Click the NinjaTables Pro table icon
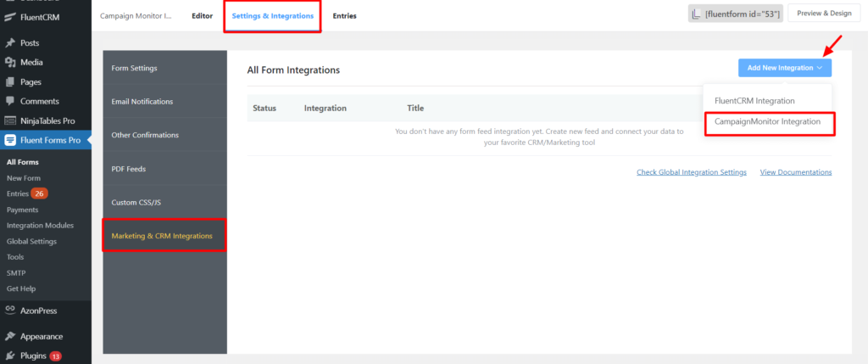This screenshot has width=868, height=364. pos(9,120)
